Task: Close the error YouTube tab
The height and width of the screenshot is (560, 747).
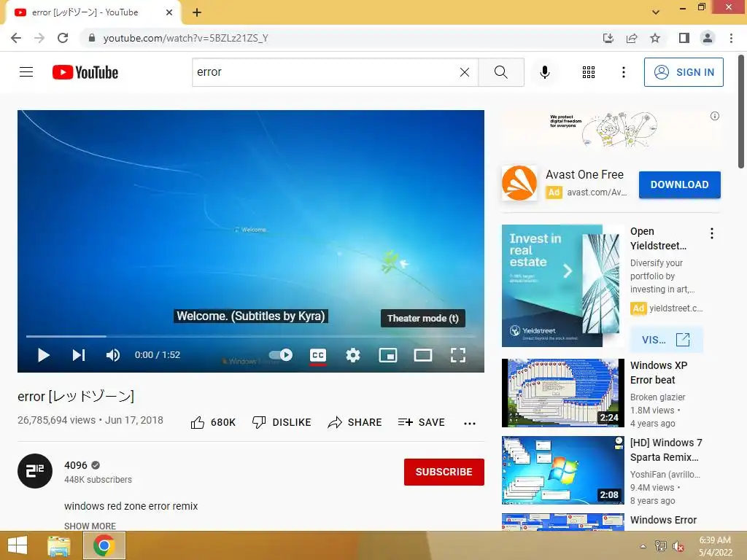Action: 169,12
